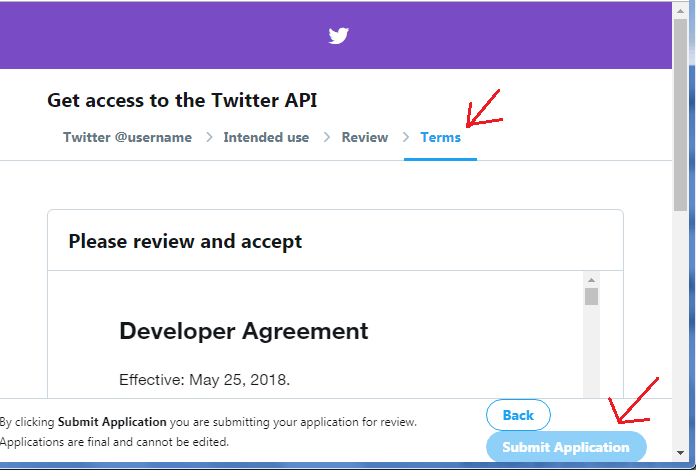Click the chevron before Terms
Image resolution: width=696 pixels, height=470 pixels.
click(x=406, y=137)
